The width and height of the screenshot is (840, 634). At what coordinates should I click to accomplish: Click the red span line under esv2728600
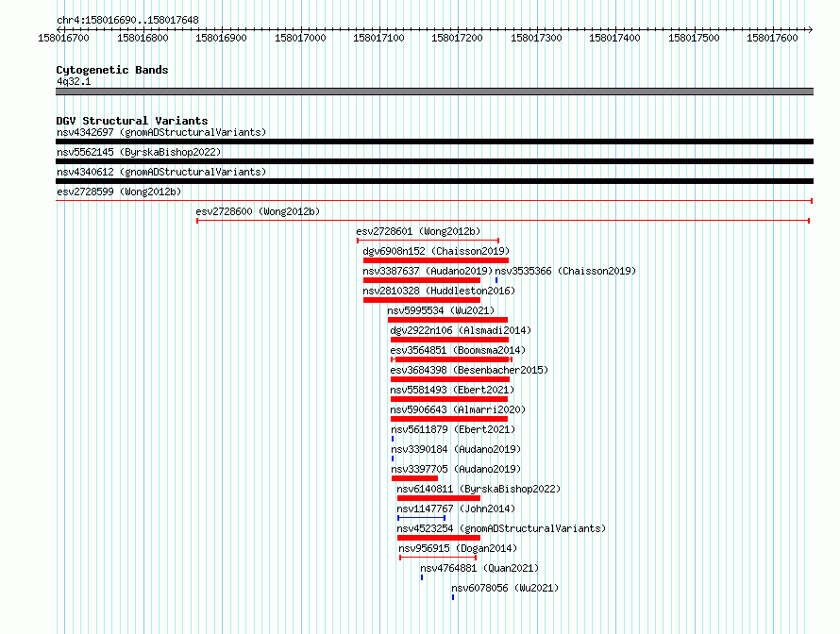pyautogui.click(x=503, y=221)
